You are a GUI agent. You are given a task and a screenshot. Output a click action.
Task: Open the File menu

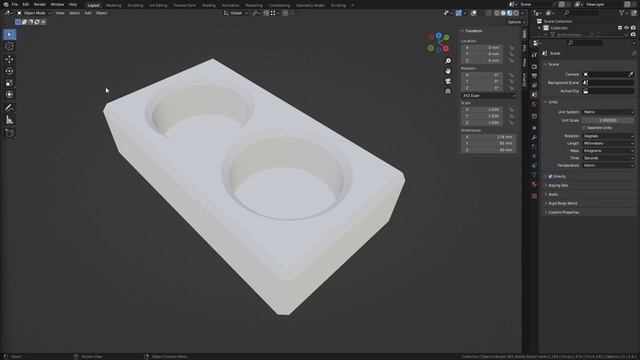15,4
